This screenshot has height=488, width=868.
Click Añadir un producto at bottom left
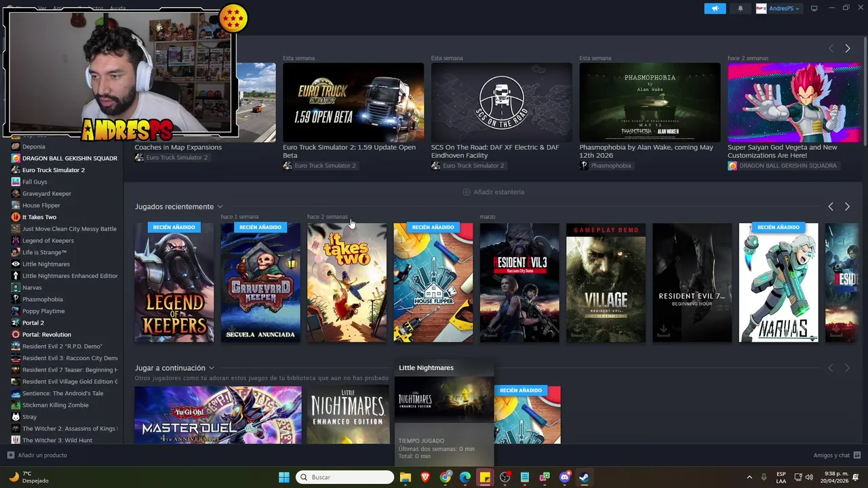pyautogui.click(x=37, y=455)
